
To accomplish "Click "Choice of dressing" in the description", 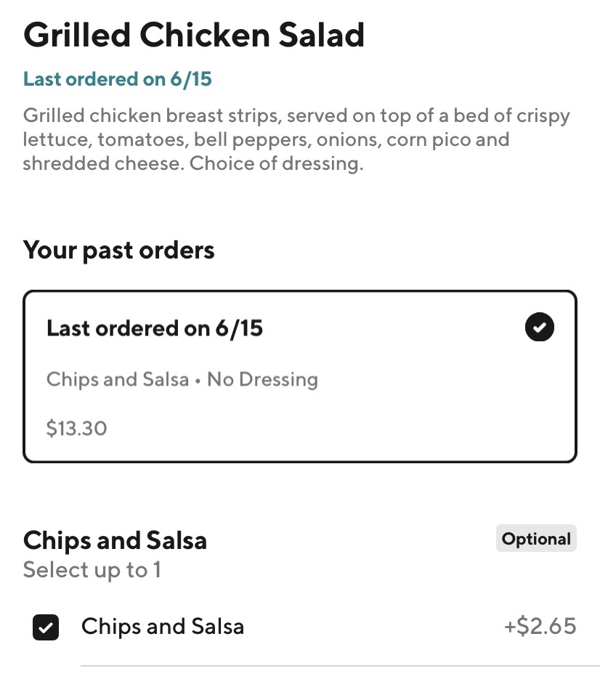I will coord(276,163).
